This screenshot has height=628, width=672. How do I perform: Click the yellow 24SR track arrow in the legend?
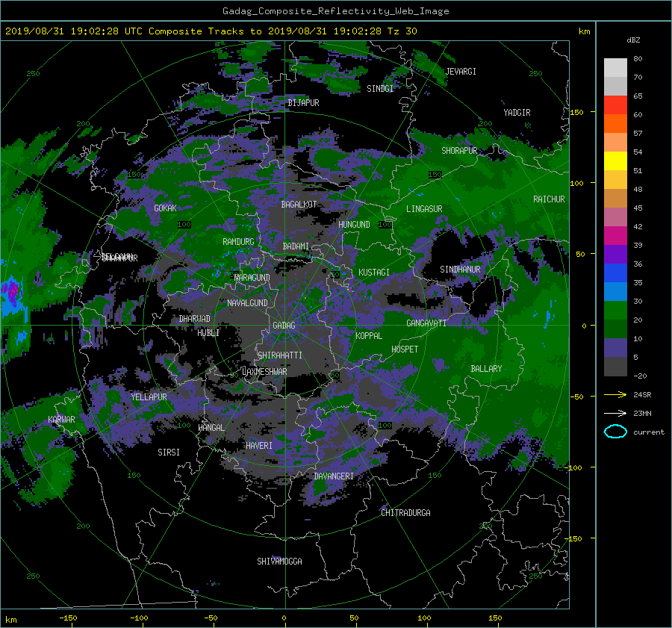(x=615, y=395)
